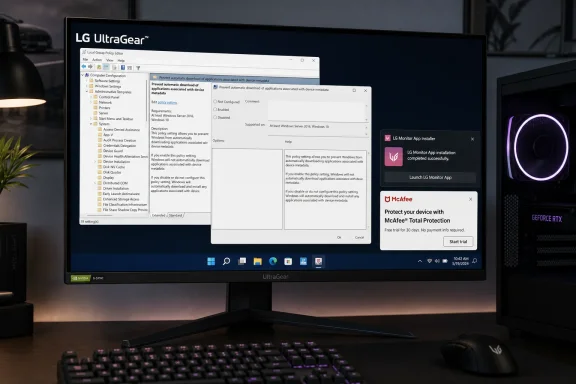Click the policy settings link
Viewport: 576px width, 384px height.
coord(167,103)
